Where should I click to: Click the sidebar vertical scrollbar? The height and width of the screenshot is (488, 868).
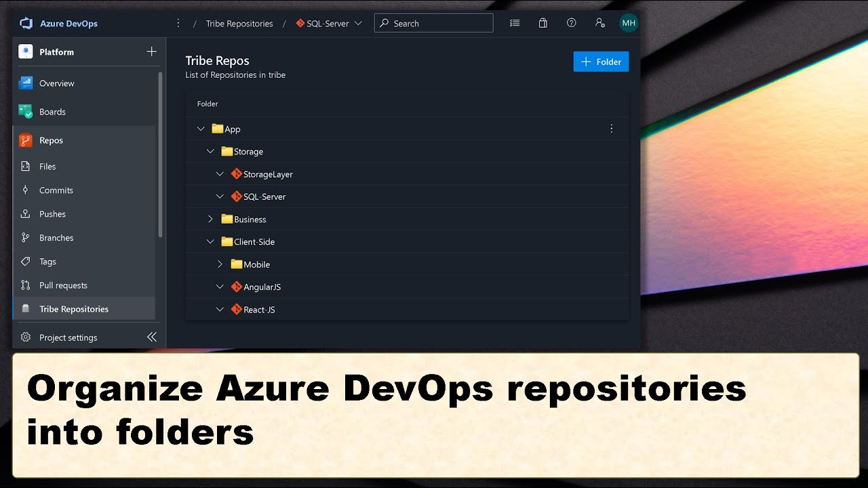click(x=160, y=155)
